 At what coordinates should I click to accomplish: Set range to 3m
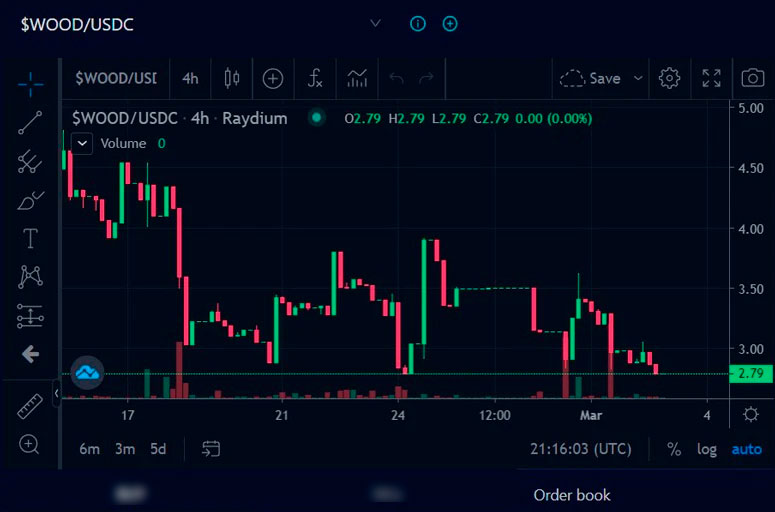[x=125, y=449]
